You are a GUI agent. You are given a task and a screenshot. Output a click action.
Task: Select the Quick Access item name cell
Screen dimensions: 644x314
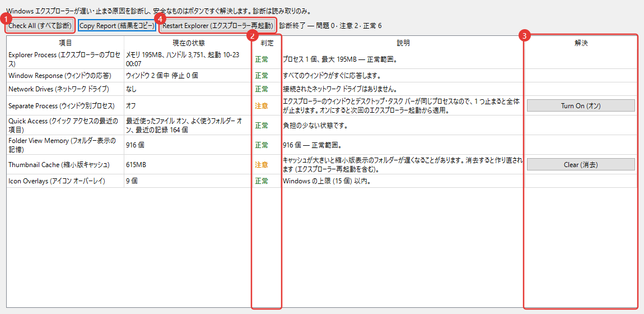[x=66, y=126]
